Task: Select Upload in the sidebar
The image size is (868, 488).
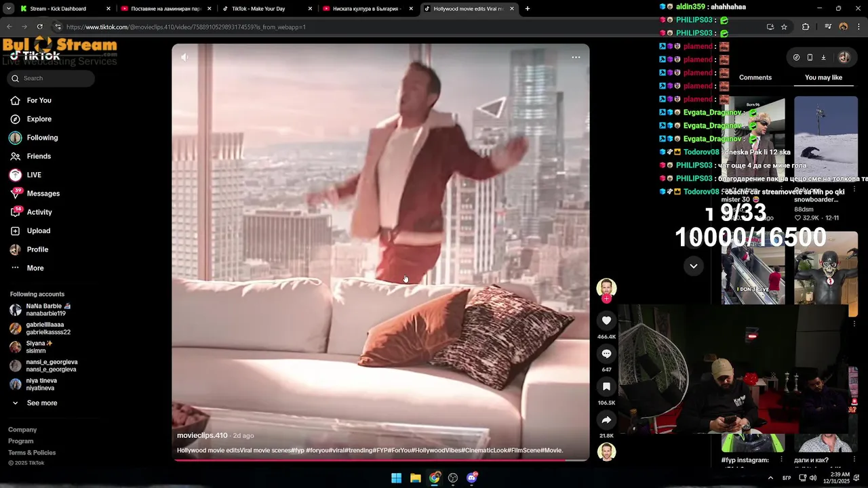Action: pos(39,231)
